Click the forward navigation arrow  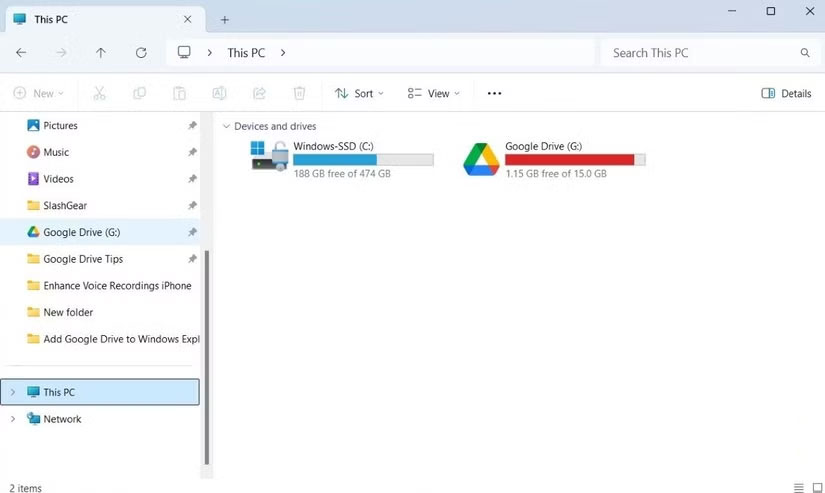[x=61, y=53]
